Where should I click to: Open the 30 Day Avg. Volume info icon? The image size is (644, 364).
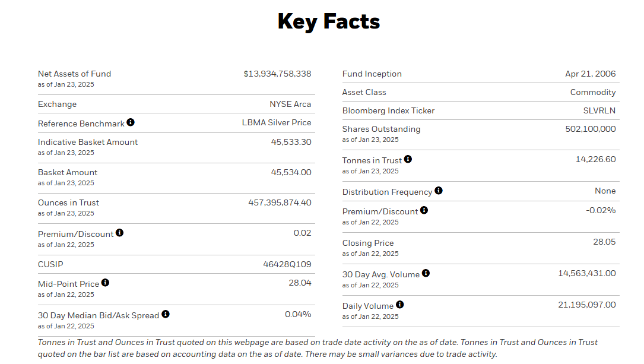click(426, 273)
